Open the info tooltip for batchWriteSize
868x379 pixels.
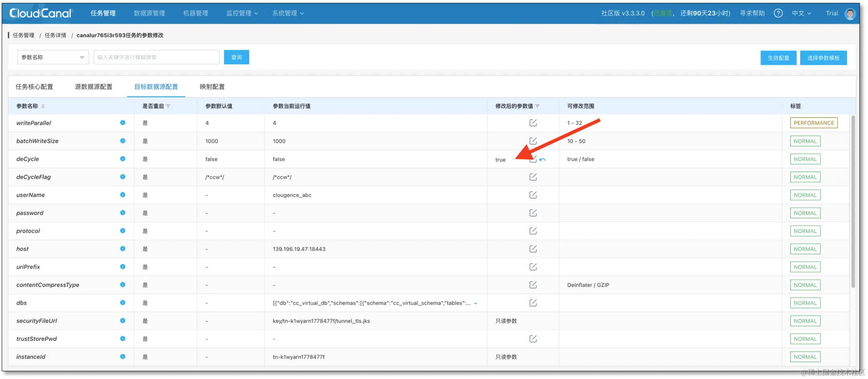123,141
